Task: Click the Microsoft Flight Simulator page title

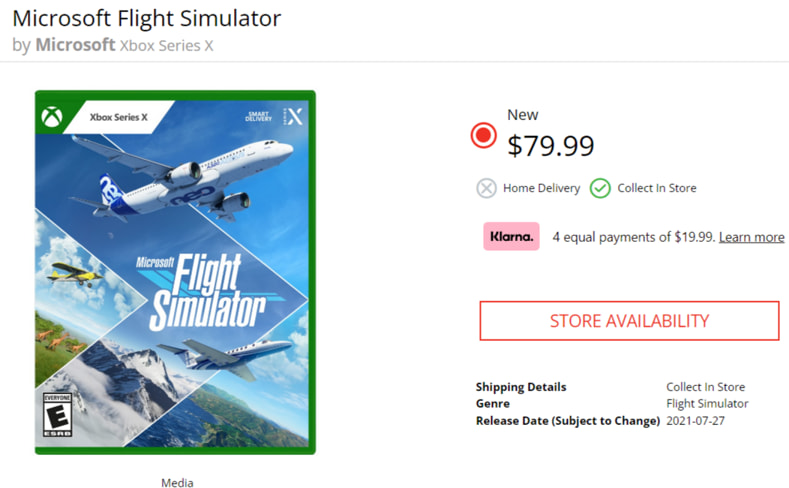Action: pos(146,18)
